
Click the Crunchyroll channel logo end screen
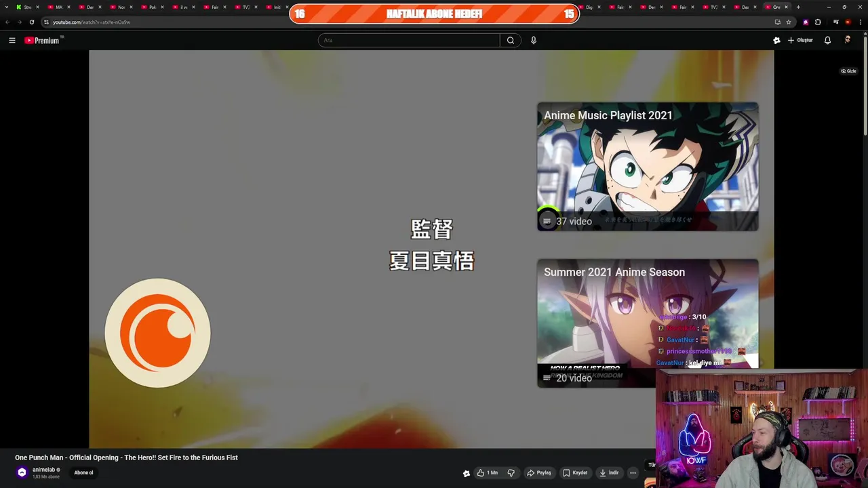(157, 333)
